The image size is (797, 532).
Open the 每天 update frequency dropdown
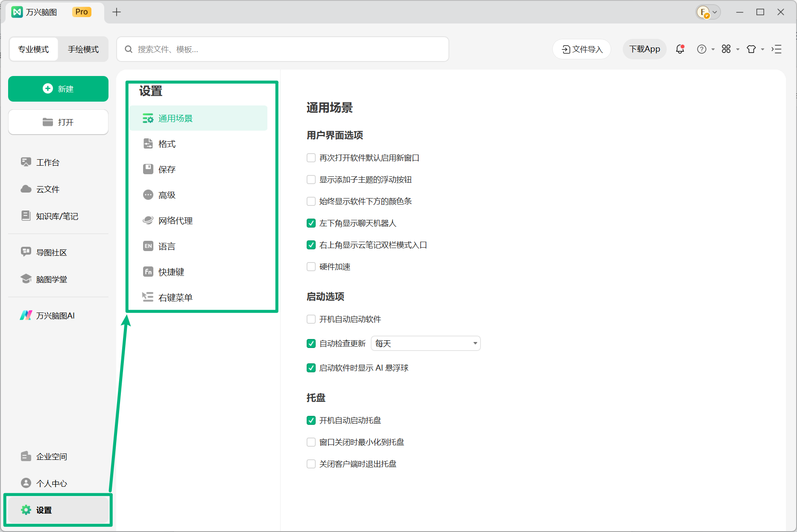[x=426, y=343]
